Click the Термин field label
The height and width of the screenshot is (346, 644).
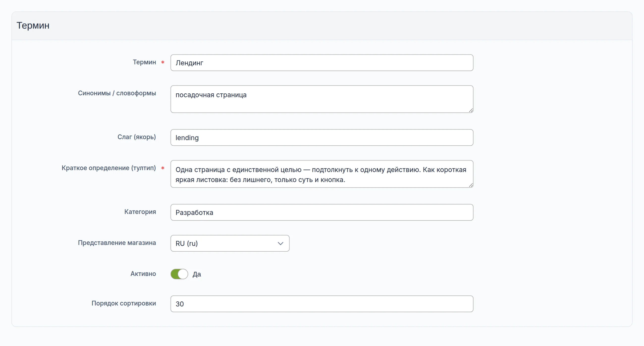[144, 62]
